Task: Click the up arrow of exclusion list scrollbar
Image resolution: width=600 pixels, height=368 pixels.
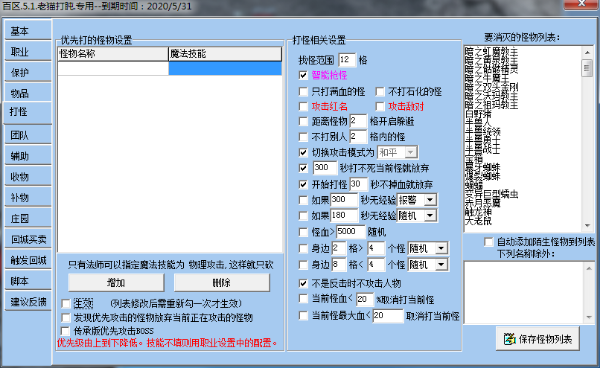Action: click(589, 269)
